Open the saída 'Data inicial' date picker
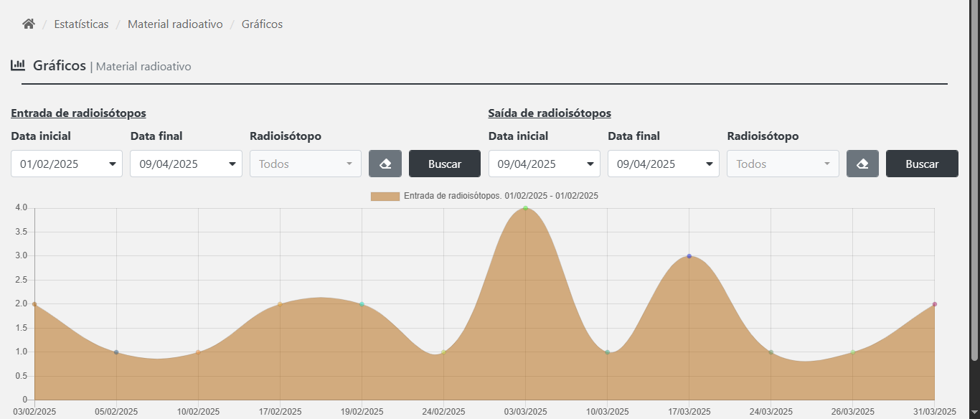 (543, 164)
